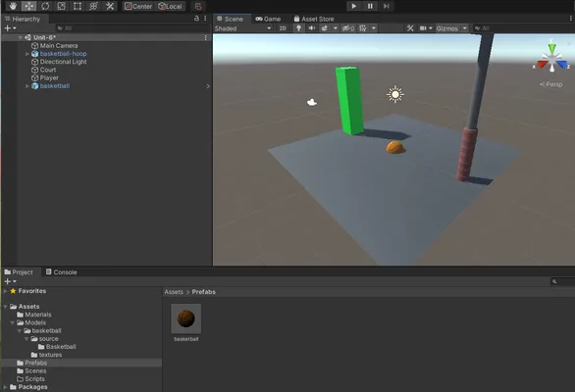Screen dimensions: 575x392
Task: Select basketball-hoop object
Action: tap(63, 54)
